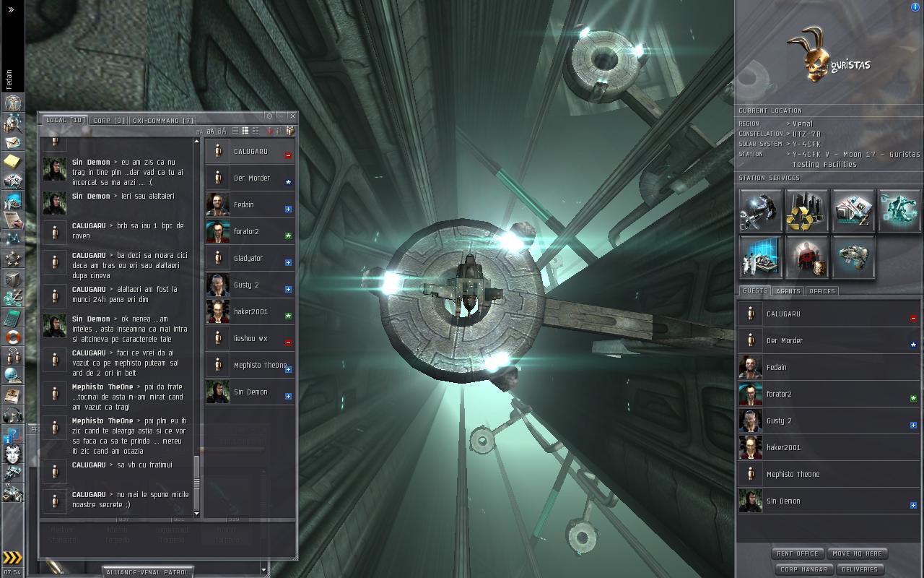Set chat font to largest size
Image resolution: width=924 pixels, height=578 pixels.
click(222, 131)
